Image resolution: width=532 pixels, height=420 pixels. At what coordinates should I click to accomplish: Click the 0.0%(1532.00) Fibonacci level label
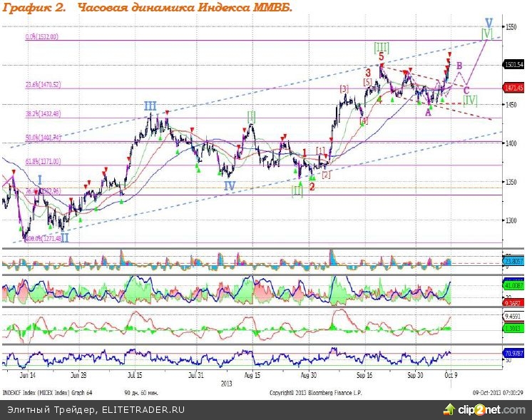point(42,36)
